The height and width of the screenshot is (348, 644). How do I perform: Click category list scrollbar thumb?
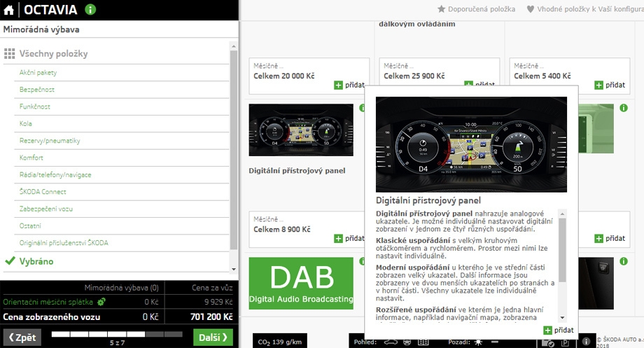pos(234,150)
